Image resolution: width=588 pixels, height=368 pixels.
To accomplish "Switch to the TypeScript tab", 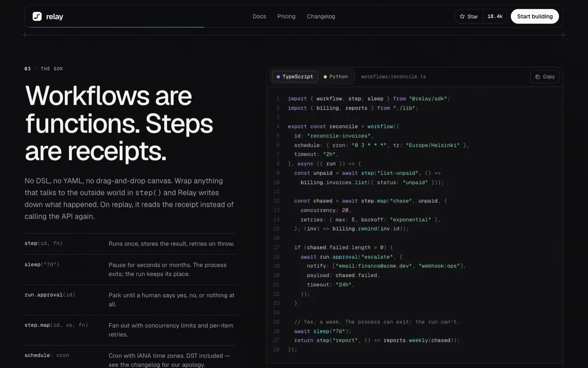I will (295, 77).
